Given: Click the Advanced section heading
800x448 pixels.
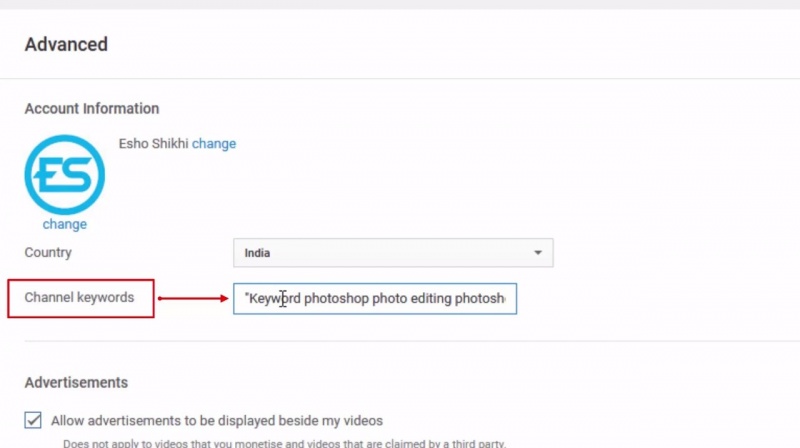Looking at the screenshot, I should pyautogui.click(x=66, y=44).
